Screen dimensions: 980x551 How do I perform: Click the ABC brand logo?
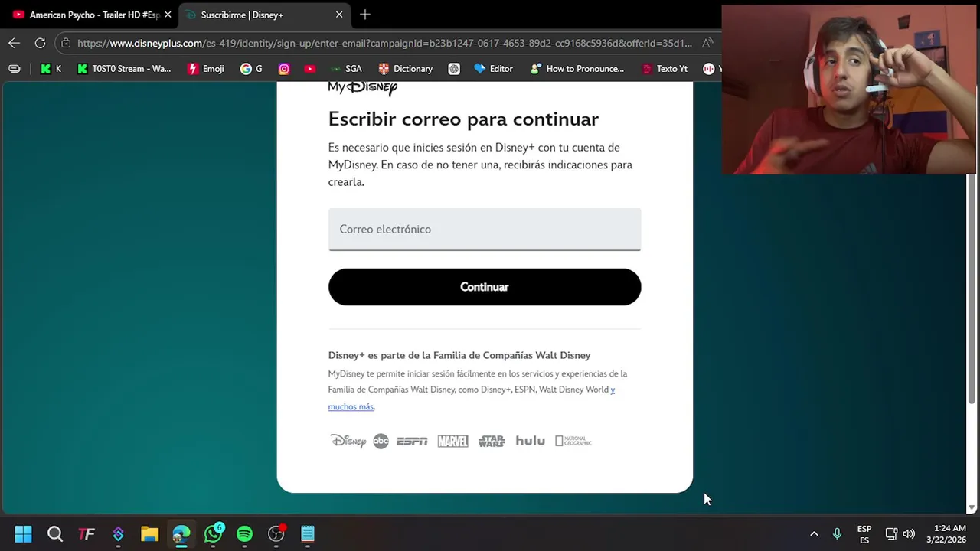(381, 441)
